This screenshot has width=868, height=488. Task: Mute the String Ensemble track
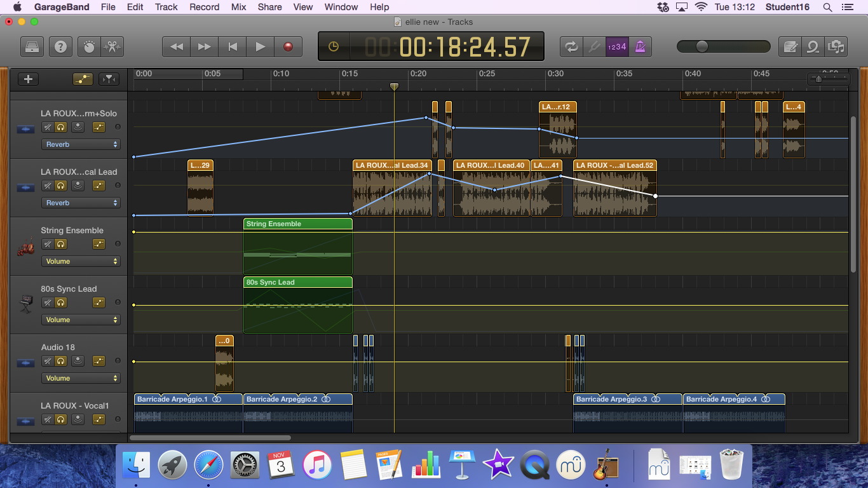(x=47, y=244)
